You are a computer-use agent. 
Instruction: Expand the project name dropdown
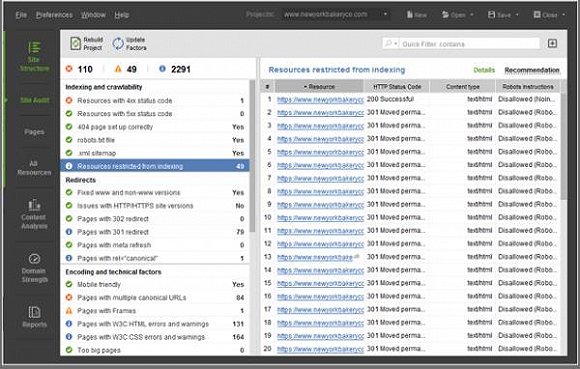point(385,14)
